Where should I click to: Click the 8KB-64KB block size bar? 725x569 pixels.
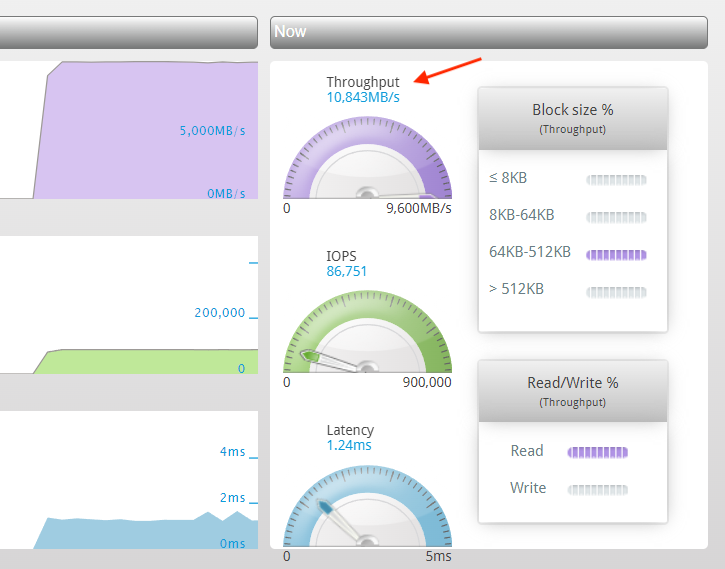coord(616,217)
